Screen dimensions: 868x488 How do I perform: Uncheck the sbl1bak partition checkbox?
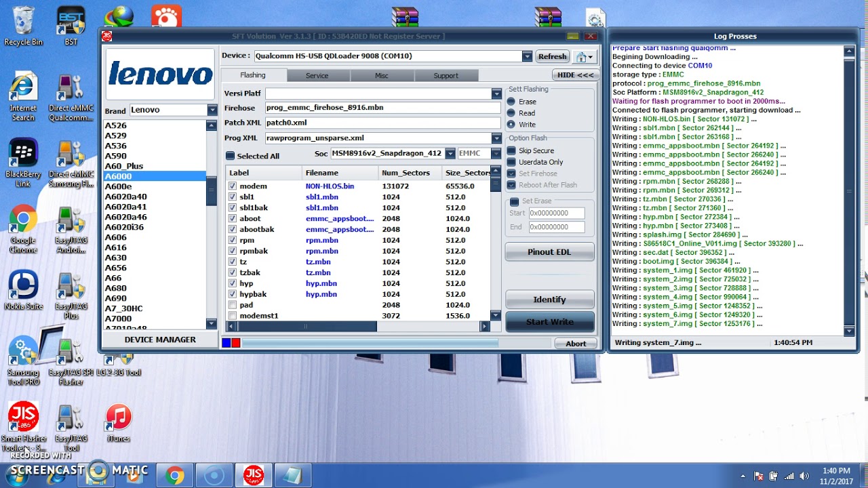[x=233, y=207]
